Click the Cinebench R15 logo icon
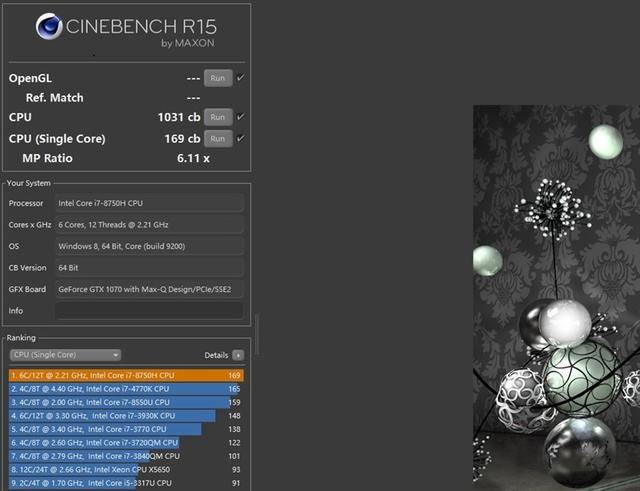Image resolution: width=640 pixels, height=491 pixels. 49,27
